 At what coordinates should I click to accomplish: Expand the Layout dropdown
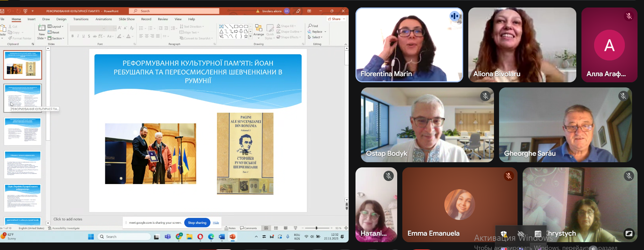(x=56, y=26)
